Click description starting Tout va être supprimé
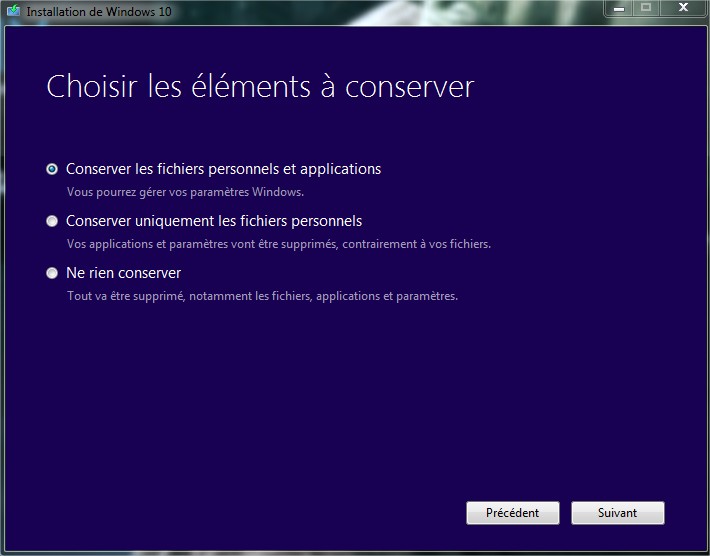This screenshot has width=710, height=556. tap(262, 296)
